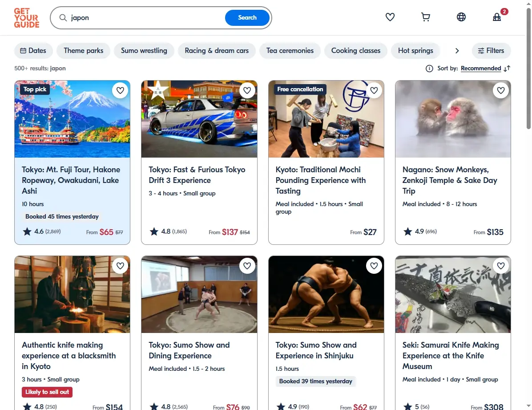This screenshot has height=410, width=532.
Task: Click the 500+ results: japon text
Action: (x=40, y=68)
